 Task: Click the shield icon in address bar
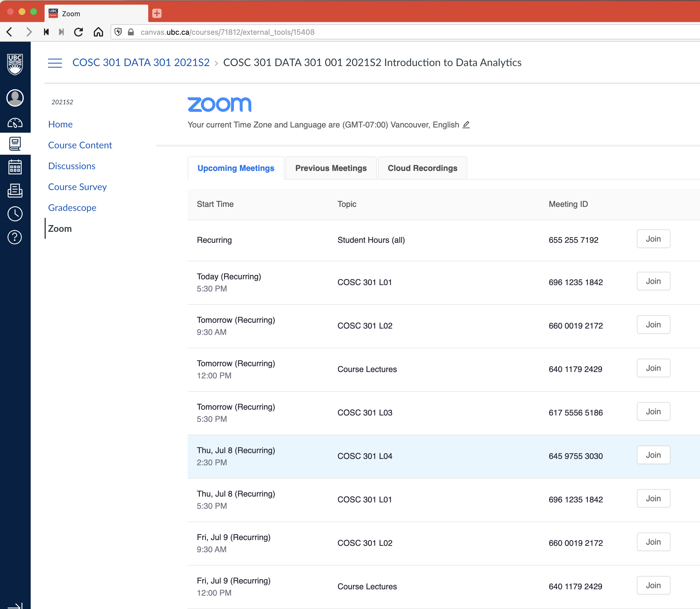[118, 32]
